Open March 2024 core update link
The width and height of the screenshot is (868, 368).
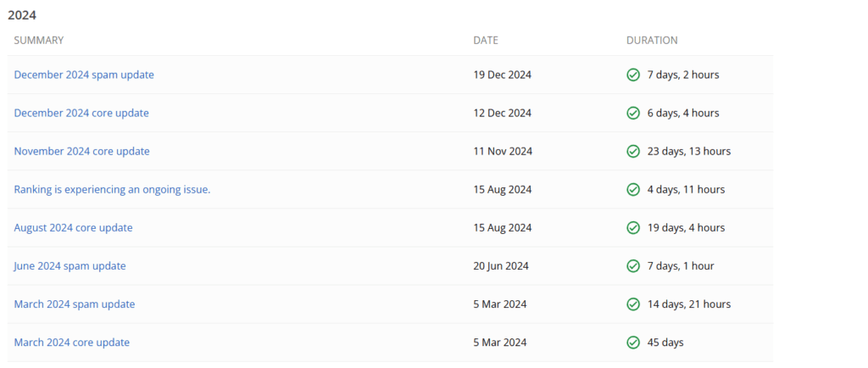coord(72,342)
